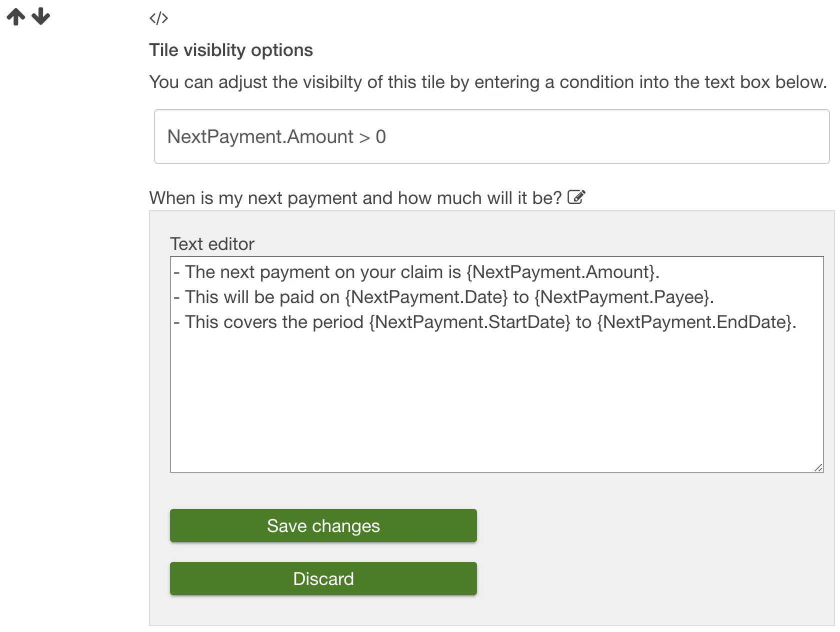
Task: Discard the tile edits
Action: [x=323, y=578]
